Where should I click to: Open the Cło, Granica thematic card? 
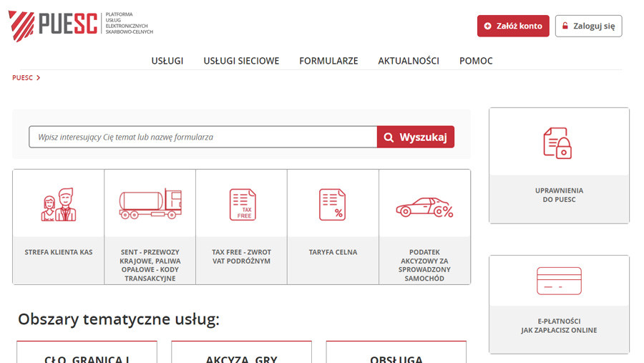click(x=87, y=352)
